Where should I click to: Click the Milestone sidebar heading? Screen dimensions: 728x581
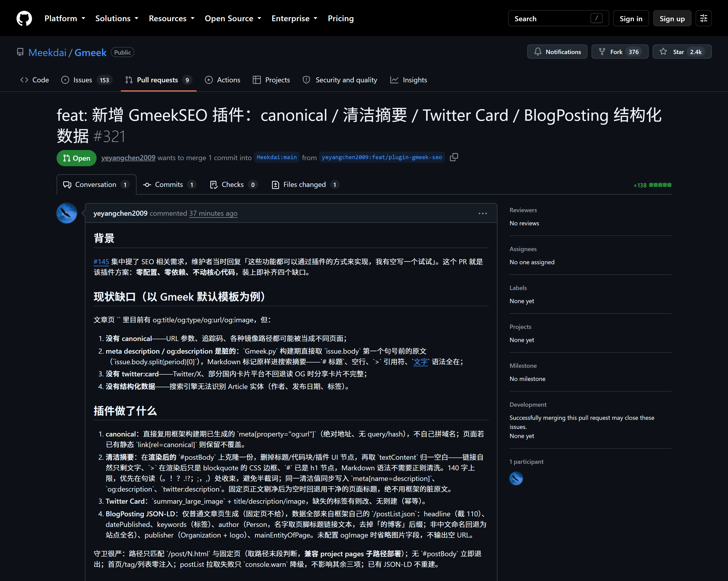(x=523, y=366)
